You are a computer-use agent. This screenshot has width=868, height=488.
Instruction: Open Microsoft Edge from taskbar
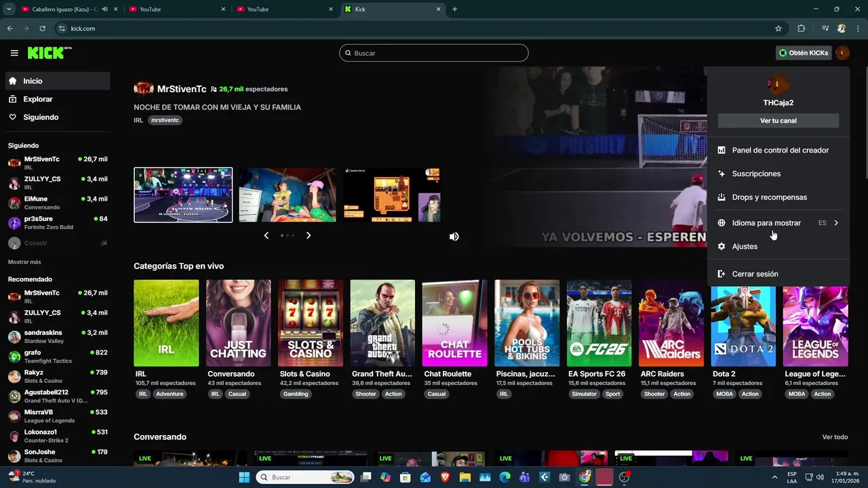505,477
